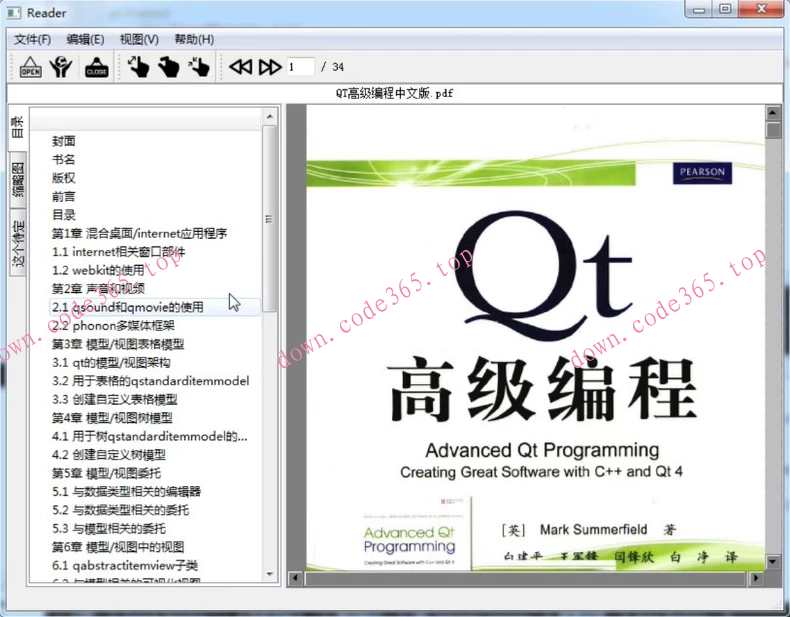Click contents list scroll-up arrow
This screenshot has height=617, width=790.
(270, 116)
